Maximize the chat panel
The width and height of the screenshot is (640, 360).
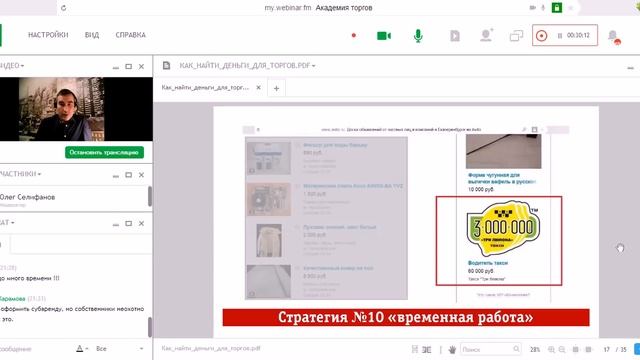[x=129, y=223]
